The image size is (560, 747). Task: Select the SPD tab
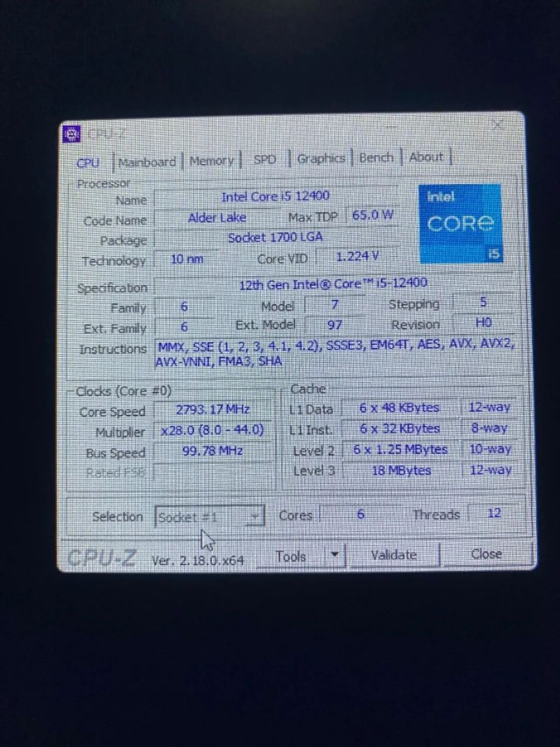pyautogui.click(x=265, y=159)
